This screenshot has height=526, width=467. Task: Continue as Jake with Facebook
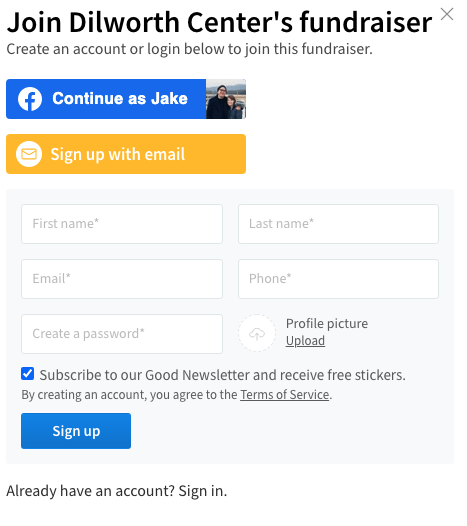(x=126, y=99)
